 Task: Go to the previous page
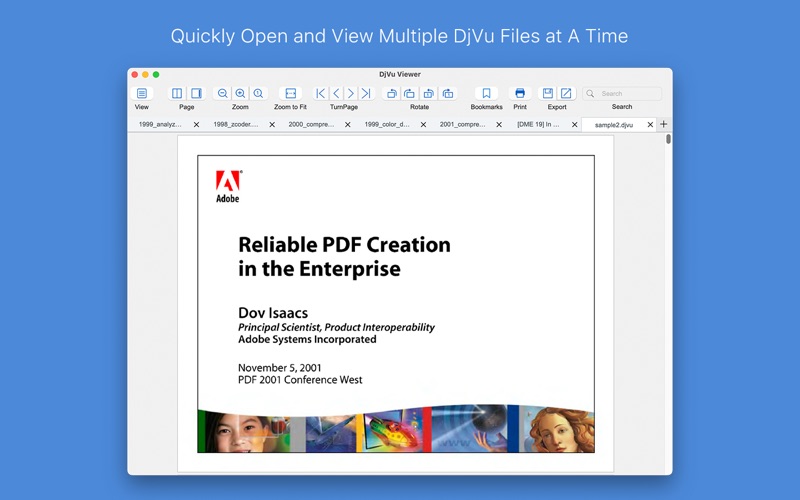(336, 93)
